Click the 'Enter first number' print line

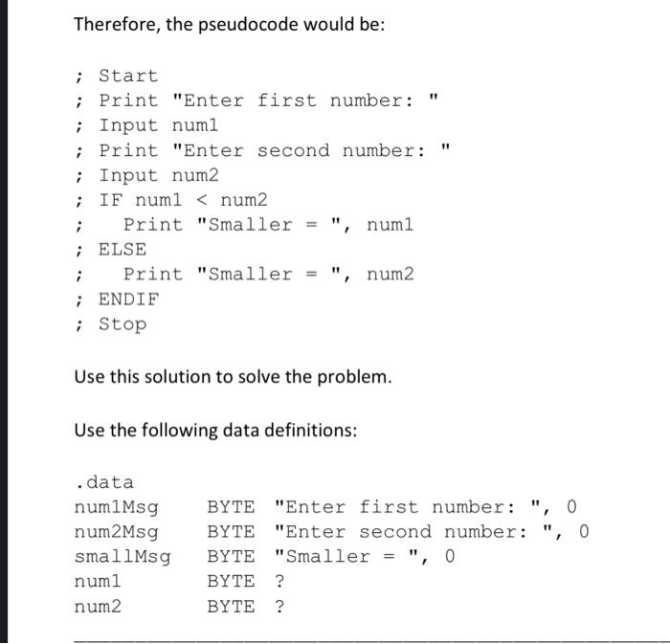click(x=257, y=100)
